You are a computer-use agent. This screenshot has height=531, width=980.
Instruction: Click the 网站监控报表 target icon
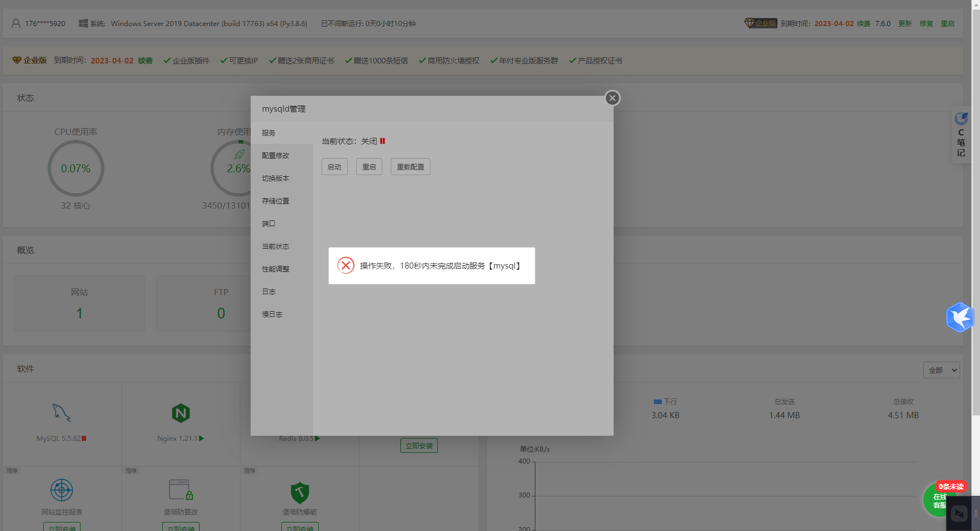click(x=62, y=490)
